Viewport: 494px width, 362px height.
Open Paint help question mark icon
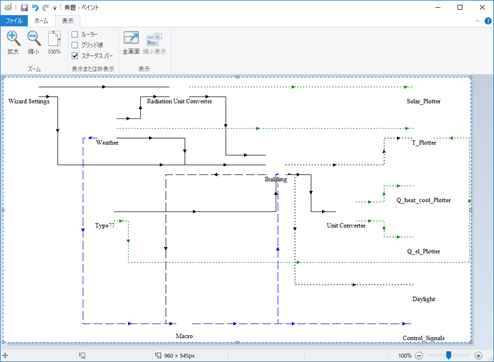point(488,21)
